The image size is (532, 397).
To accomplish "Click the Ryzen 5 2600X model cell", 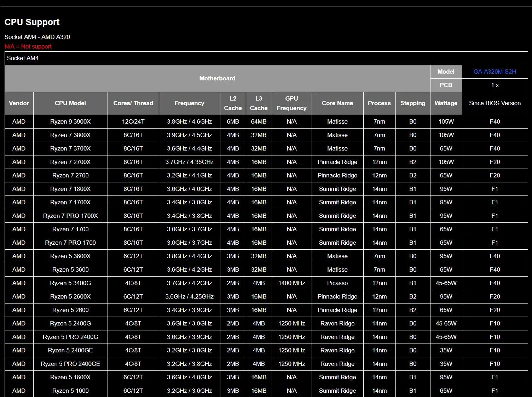I will [70, 296].
